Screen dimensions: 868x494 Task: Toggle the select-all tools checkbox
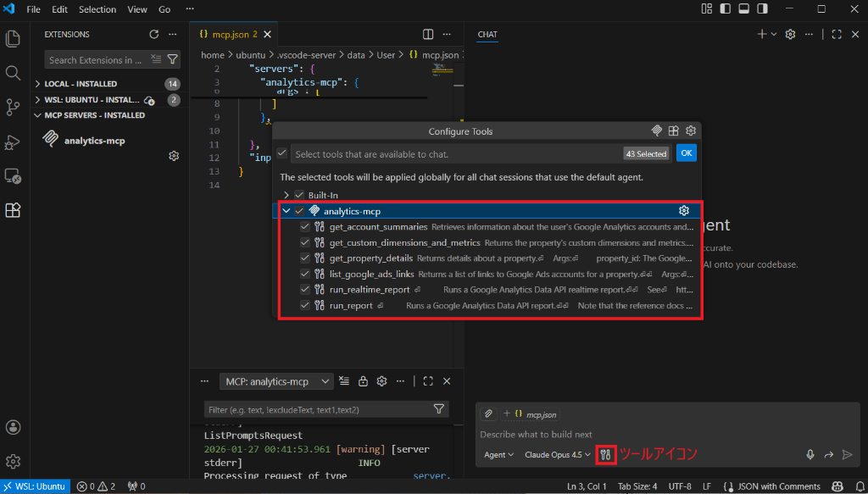[281, 153]
